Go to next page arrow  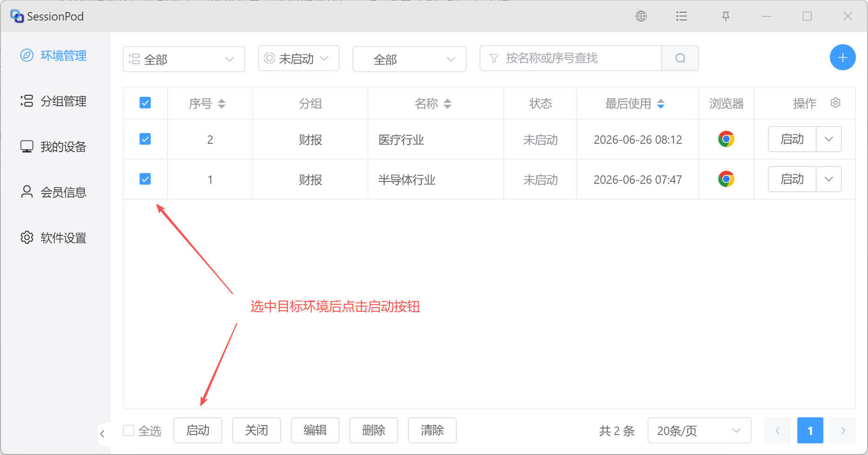[842, 430]
